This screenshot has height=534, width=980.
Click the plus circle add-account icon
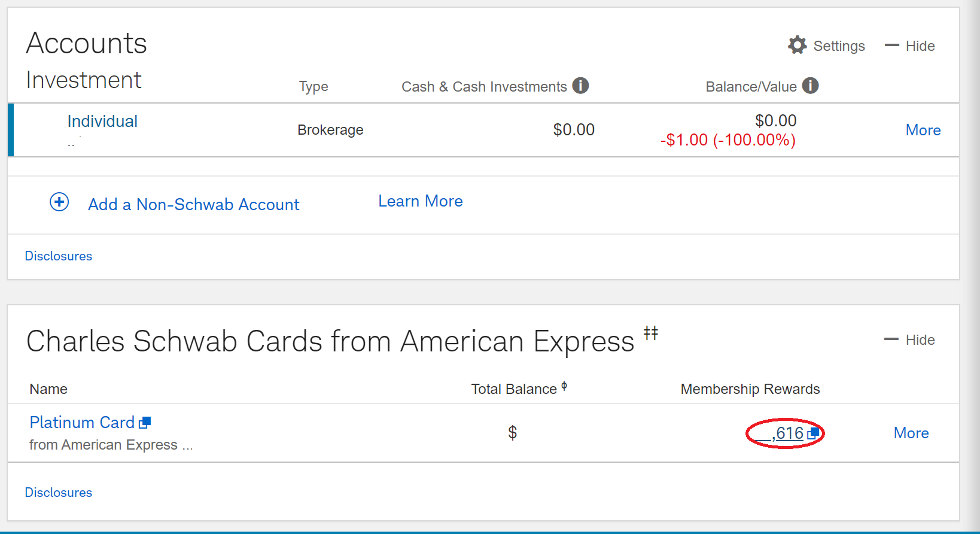(59, 202)
